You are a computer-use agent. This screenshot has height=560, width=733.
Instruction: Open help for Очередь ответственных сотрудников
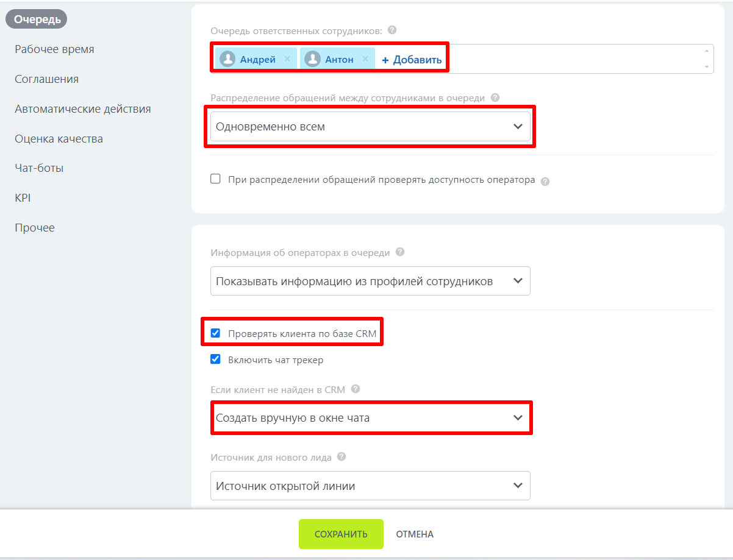pyautogui.click(x=392, y=30)
